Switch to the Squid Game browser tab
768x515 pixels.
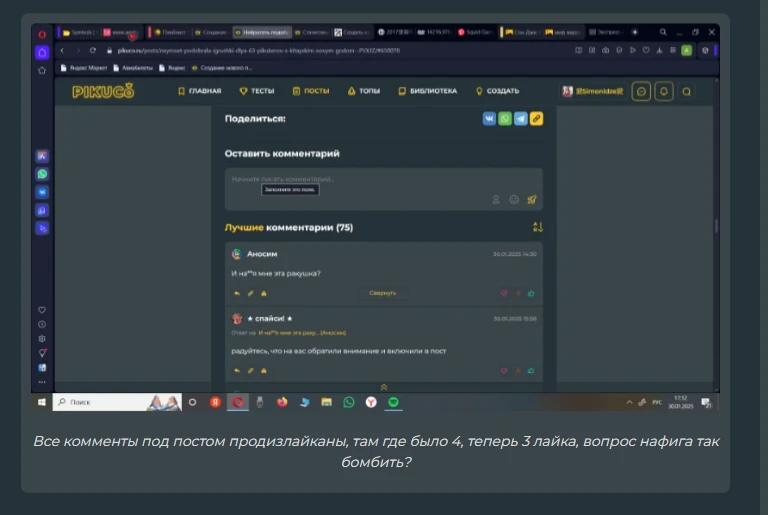point(475,32)
